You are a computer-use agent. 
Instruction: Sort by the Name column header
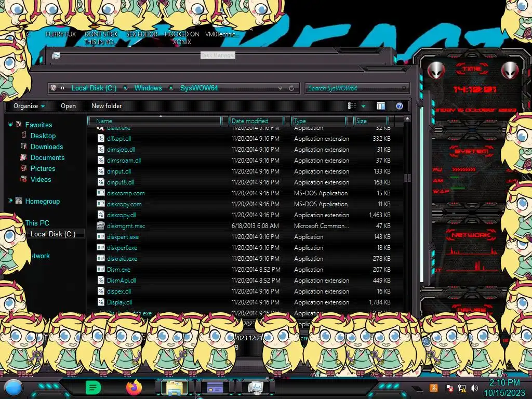click(x=155, y=121)
